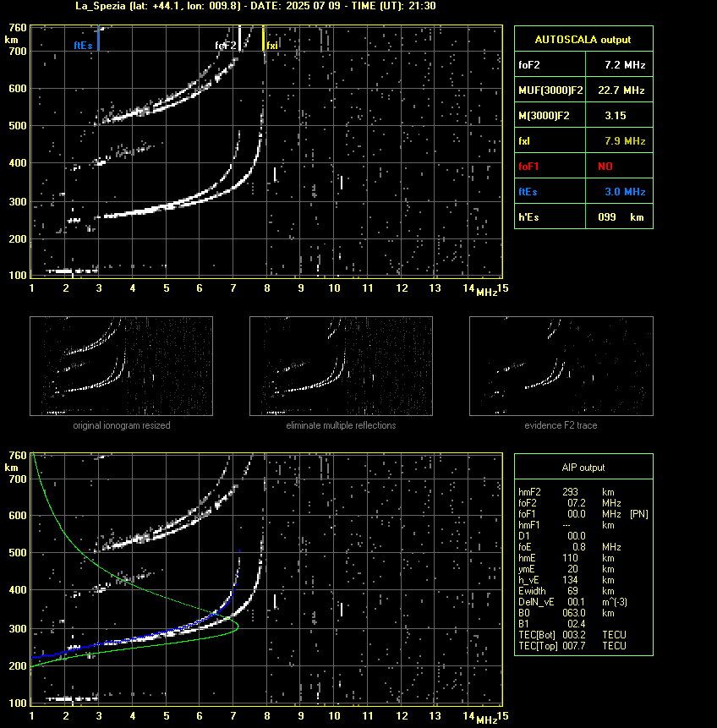Click the TEC[Bot] '003.2' TECU value
The height and width of the screenshot is (728, 717).
pos(574,635)
